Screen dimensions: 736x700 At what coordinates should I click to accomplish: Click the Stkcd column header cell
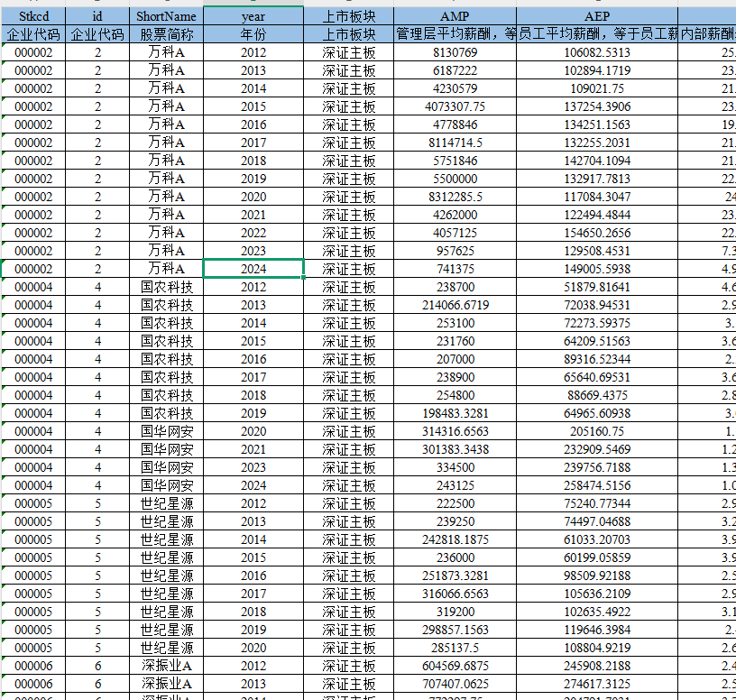click(33, 16)
